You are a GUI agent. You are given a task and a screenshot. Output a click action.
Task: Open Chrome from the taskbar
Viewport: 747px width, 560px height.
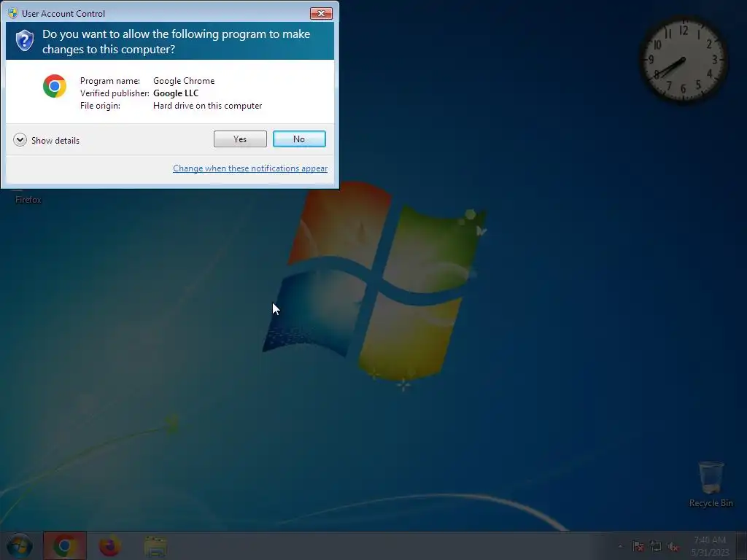click(65, 545)
